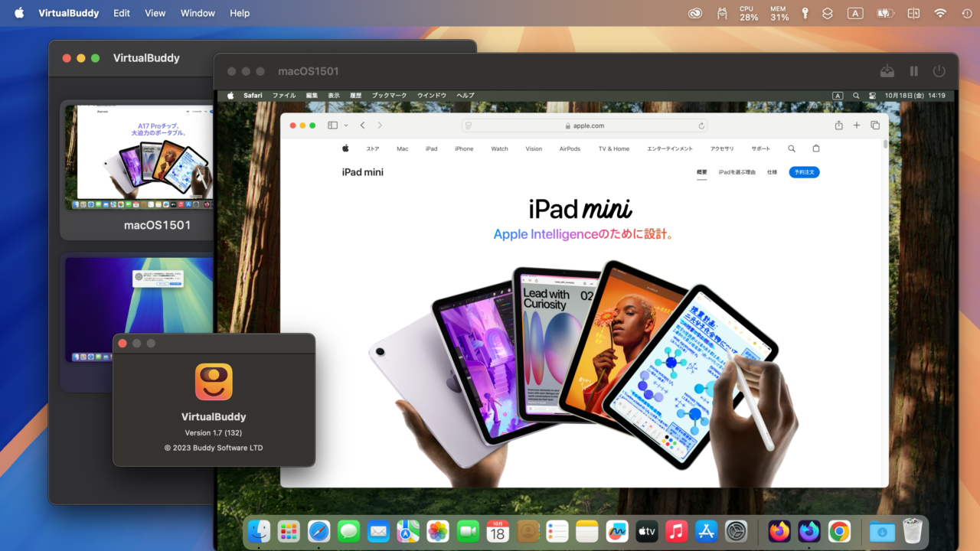
Task: Open shopping bag icon on apple.com
Action: (816, 148)
